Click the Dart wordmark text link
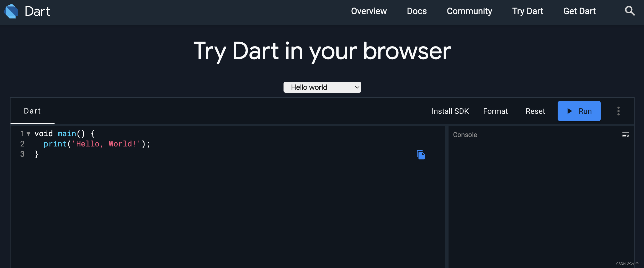The width and height of the screenshot is (644, 268). [x=37, y=11]
